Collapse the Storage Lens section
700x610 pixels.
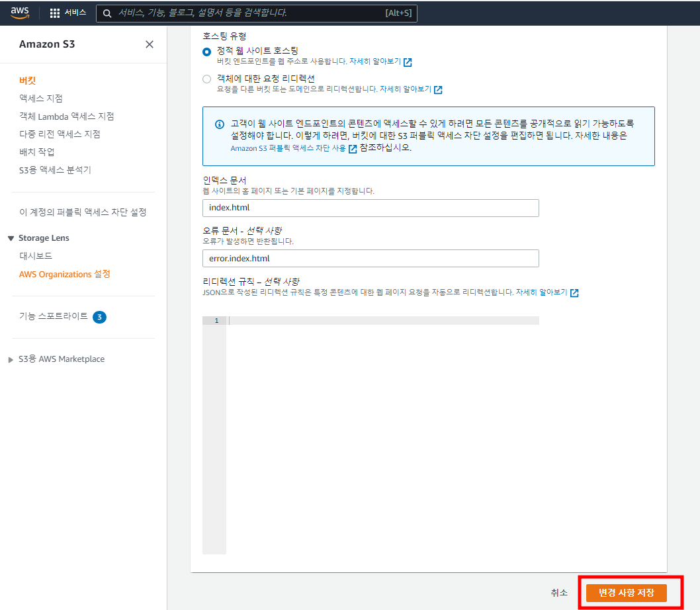[x=11, y=238]
